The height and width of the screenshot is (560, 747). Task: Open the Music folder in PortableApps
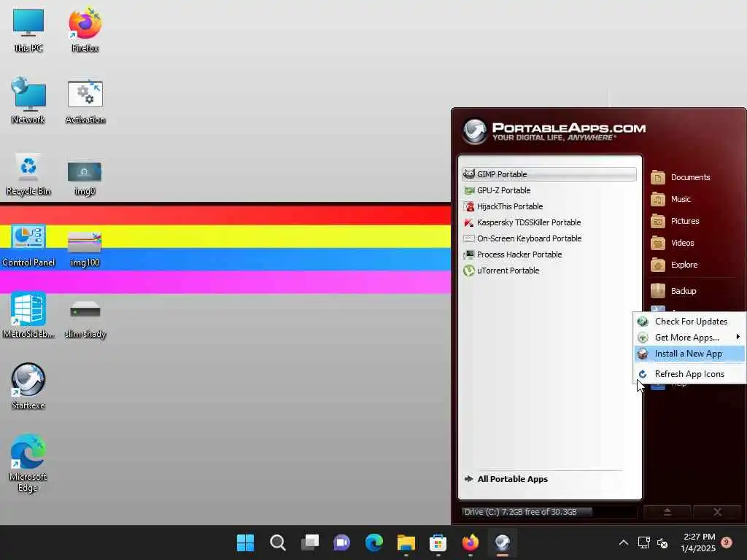671,199
